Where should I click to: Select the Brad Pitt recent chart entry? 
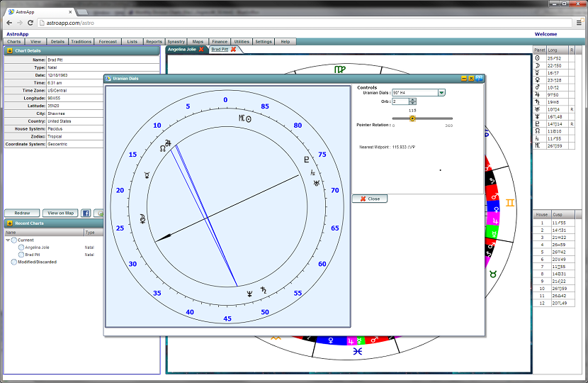[x=33, y=254]
